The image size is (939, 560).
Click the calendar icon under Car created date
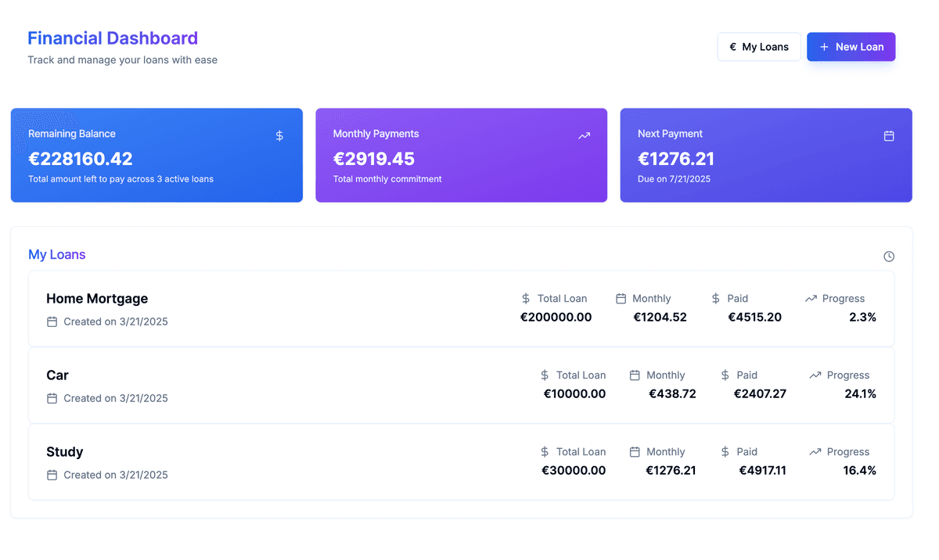[52, 398]
